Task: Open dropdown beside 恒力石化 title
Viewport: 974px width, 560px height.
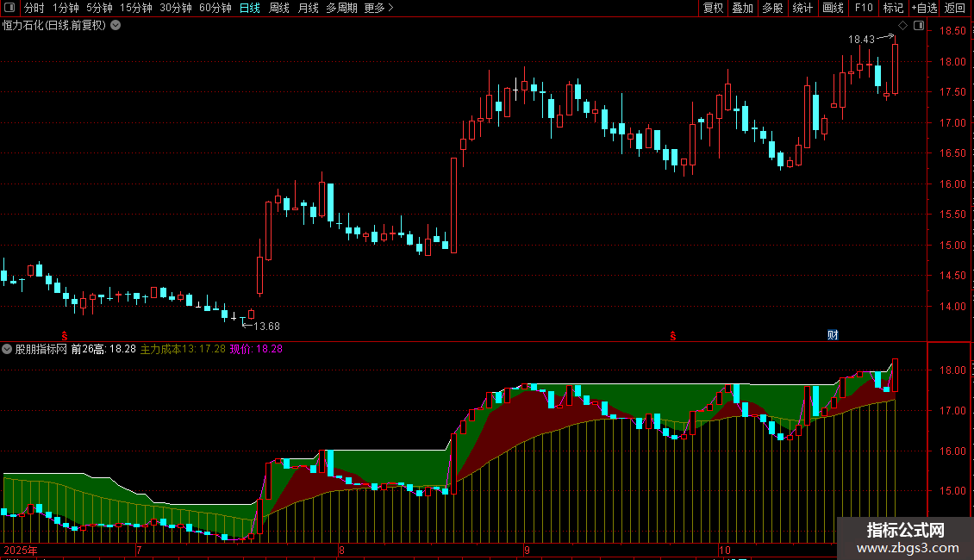Action: (116, 25)
